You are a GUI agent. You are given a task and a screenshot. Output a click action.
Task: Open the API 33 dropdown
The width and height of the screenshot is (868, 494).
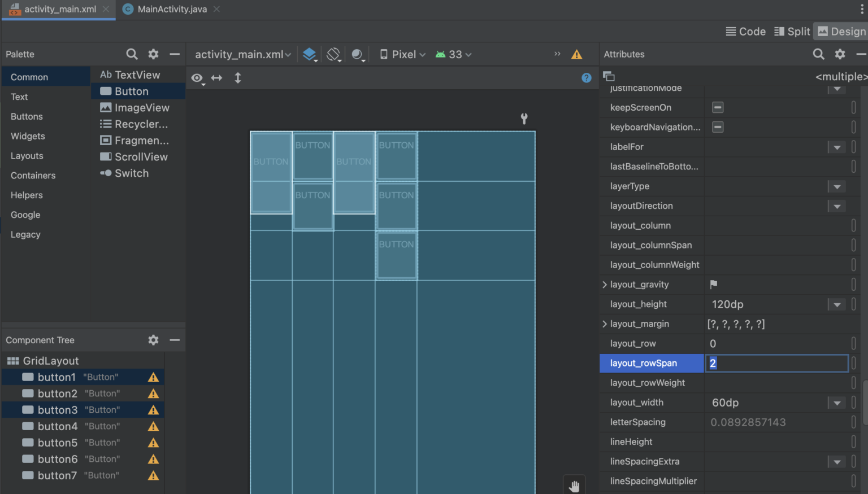452,54
